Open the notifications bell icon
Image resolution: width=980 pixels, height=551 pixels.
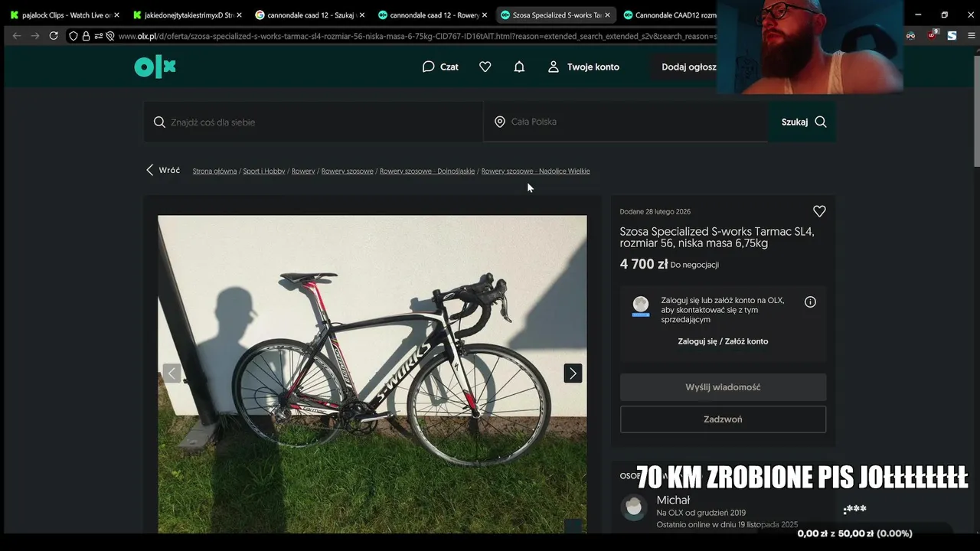click(x=519, y=67)
